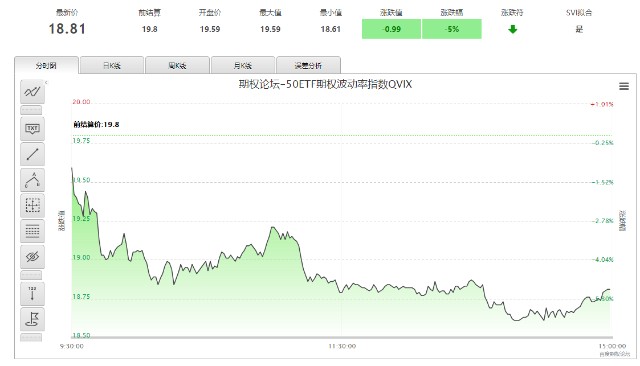The width and height of the screenshot is (640, 366).
Task: Click the green down arrow indicator
Action: 513,29
